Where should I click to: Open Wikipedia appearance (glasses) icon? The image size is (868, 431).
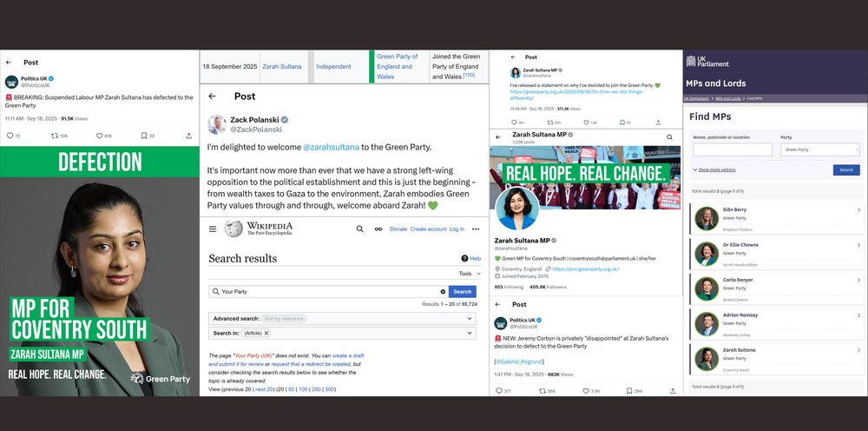pyautogui.click(x=378, y=229)
